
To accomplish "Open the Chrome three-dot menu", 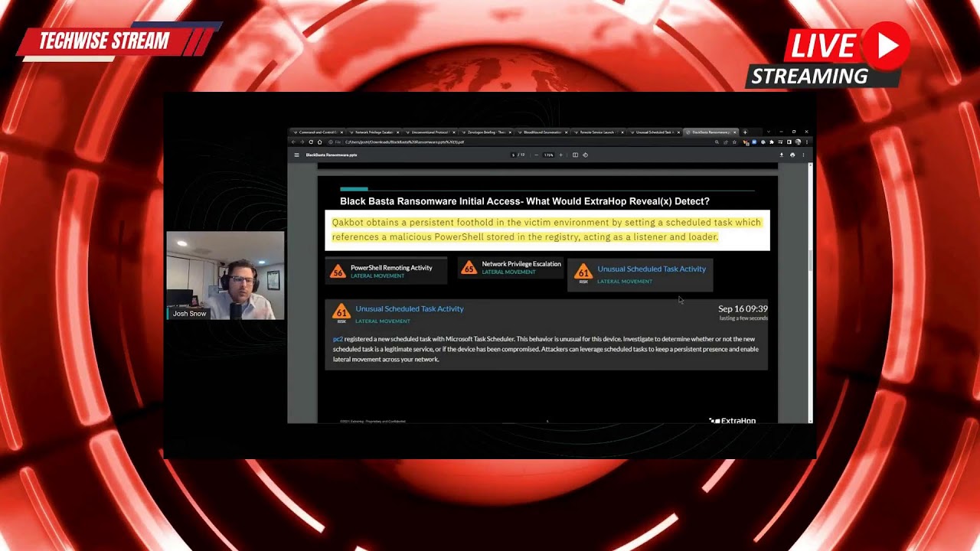I will (x=806, y=142).
